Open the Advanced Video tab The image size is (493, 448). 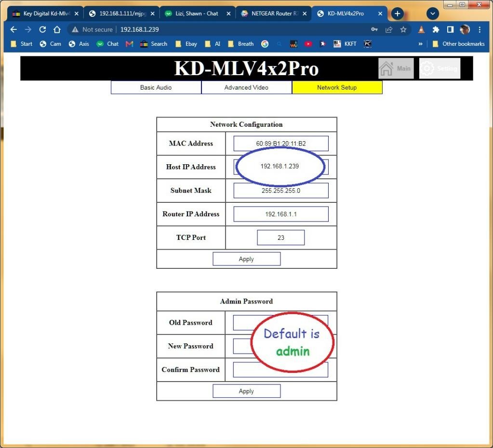coord(247,87)
